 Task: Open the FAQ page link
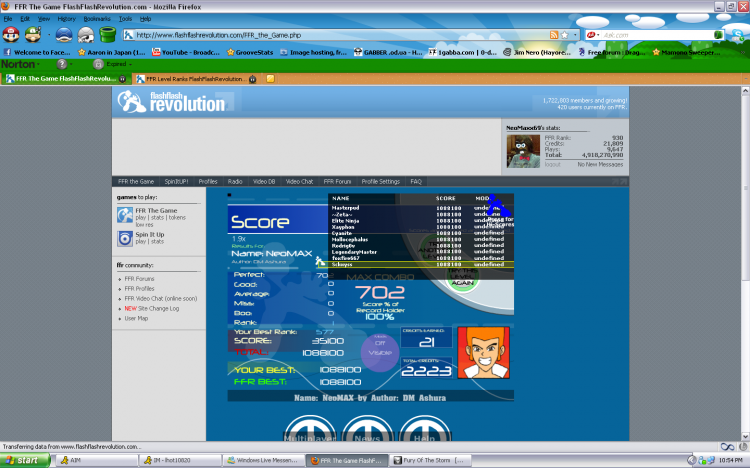(416, 181)
